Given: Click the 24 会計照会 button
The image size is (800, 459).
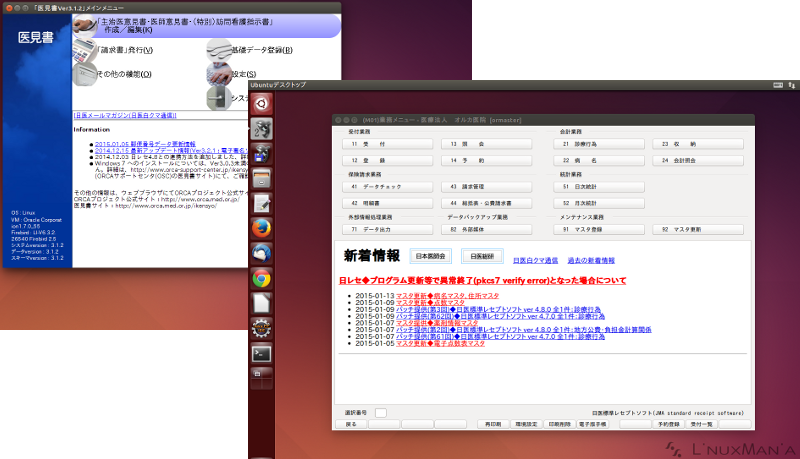Looking at the screenshot, I should pos(698,161).
